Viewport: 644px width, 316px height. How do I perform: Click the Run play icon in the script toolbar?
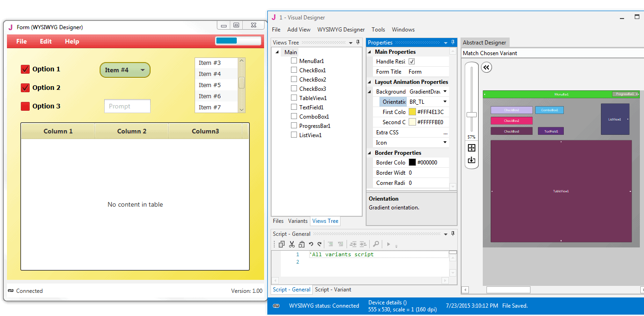pos(389,244)
